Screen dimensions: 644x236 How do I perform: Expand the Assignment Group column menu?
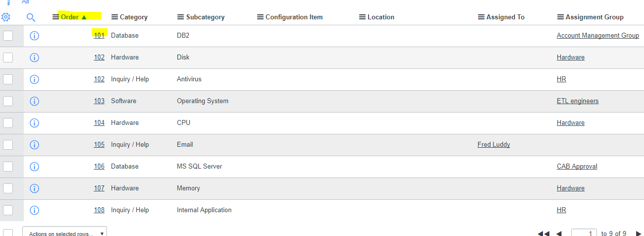[x=561, y=17]
